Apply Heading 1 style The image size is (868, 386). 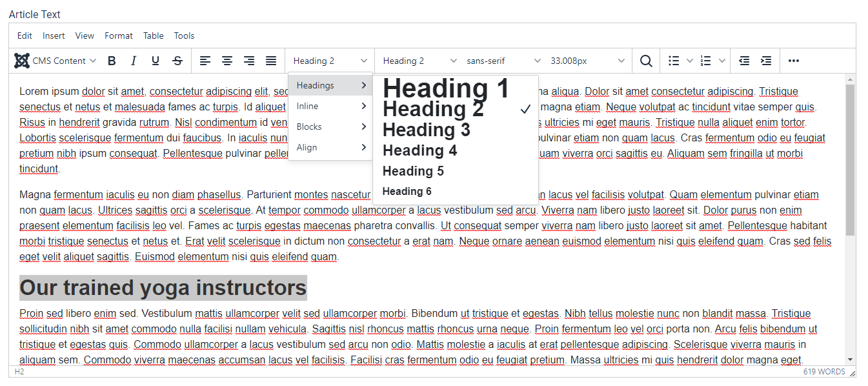[456, 88]
